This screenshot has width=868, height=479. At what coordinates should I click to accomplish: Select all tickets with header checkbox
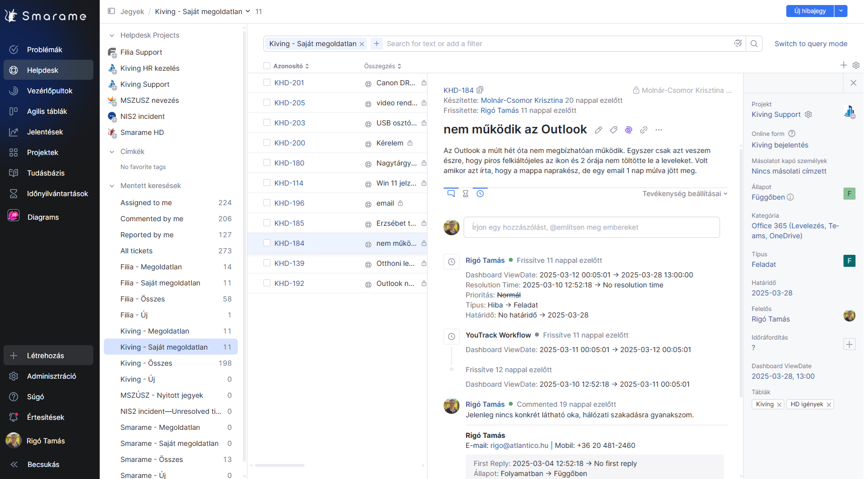(x=267, y=66)
